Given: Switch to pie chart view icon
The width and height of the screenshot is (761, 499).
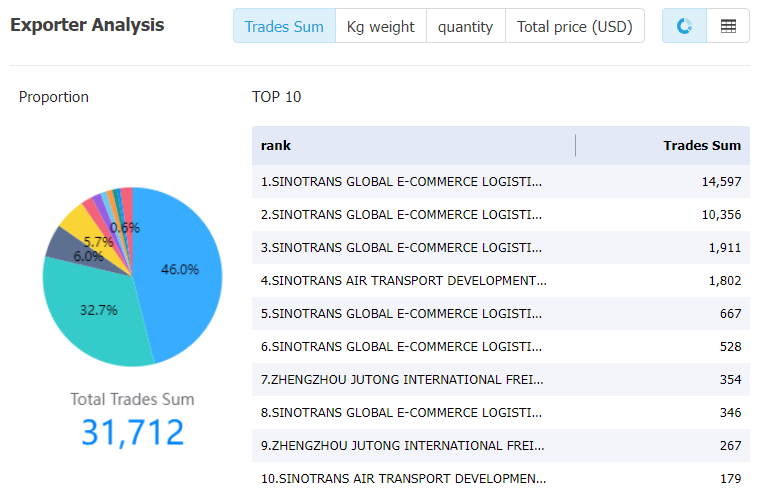Looking at the screenshot, I should [684, 26].
